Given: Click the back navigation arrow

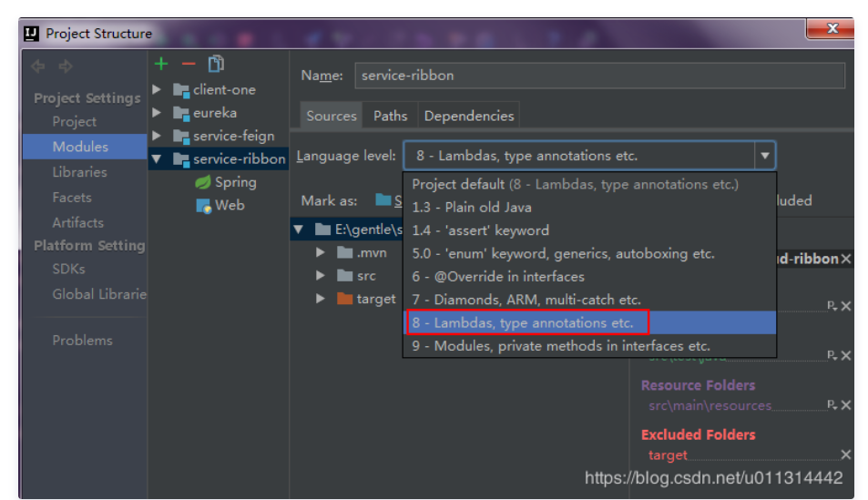Looking at the screenshot, I should (38, 66).
